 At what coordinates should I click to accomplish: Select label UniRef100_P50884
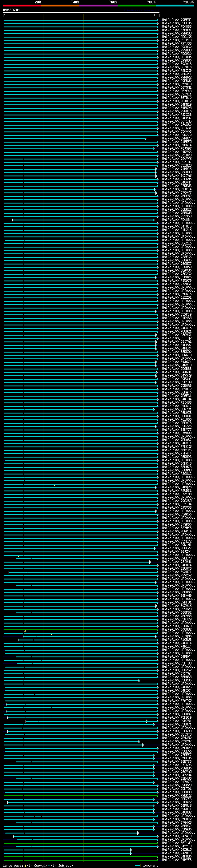[177, 220]
